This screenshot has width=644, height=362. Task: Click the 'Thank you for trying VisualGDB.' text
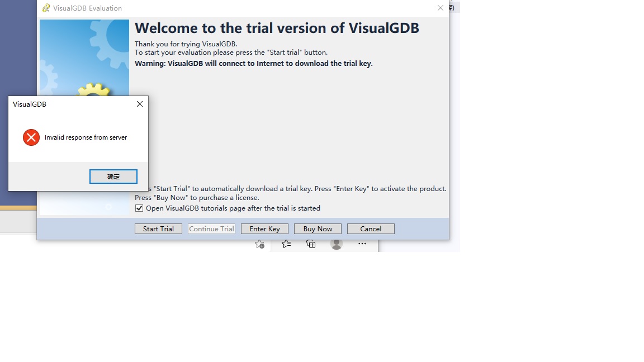click(x=186, y=44)
